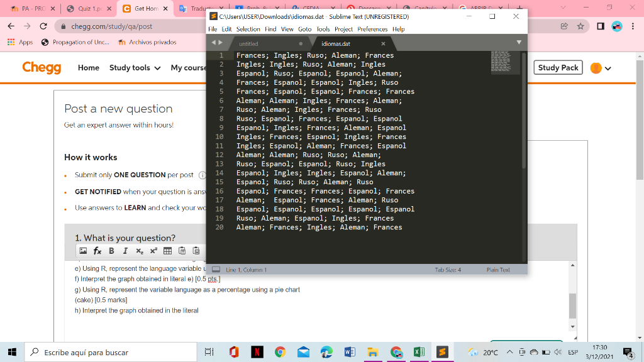Viewport: 644px width, 362px height.
Task: Open the fx formula editor icon
Action: (x=97, y=251)
